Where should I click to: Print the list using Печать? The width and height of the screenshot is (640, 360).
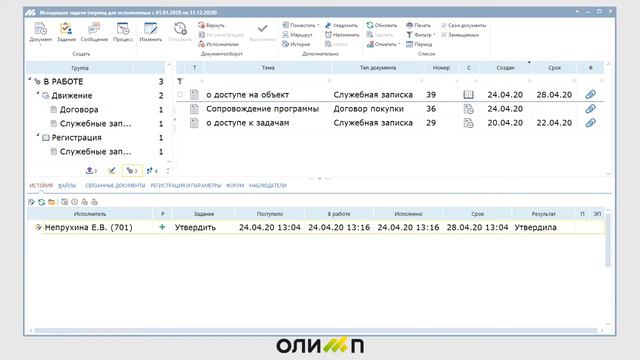418,25
